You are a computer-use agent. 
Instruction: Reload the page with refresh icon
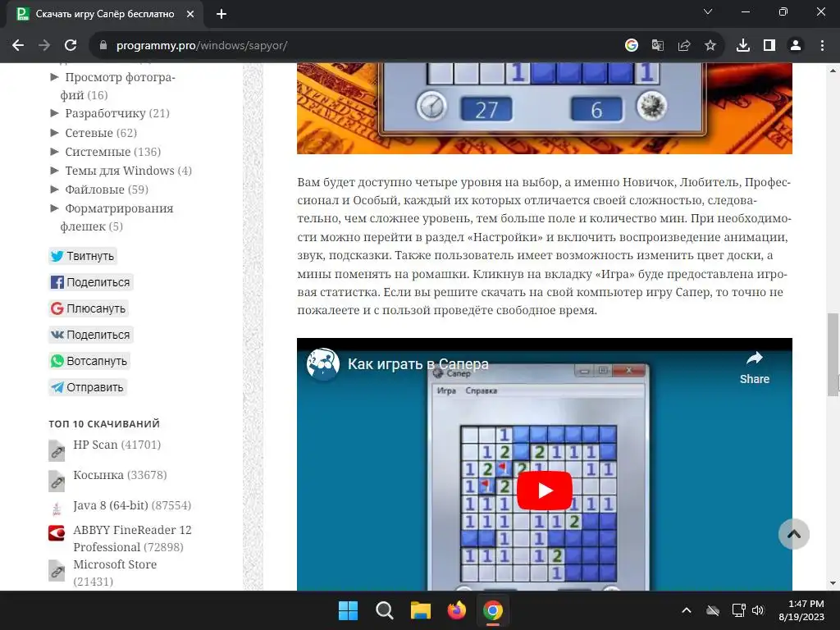71,46
